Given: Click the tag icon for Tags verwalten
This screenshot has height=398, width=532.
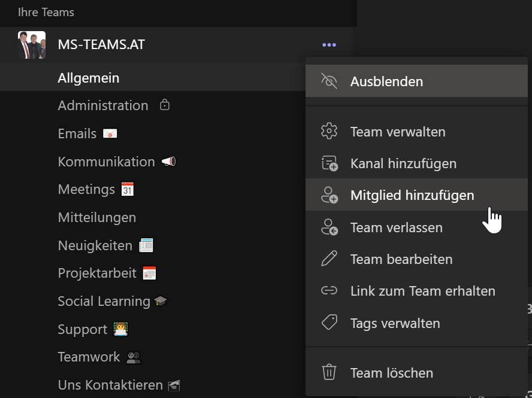Looking at the screenshot, I should (x=329, y=323).
